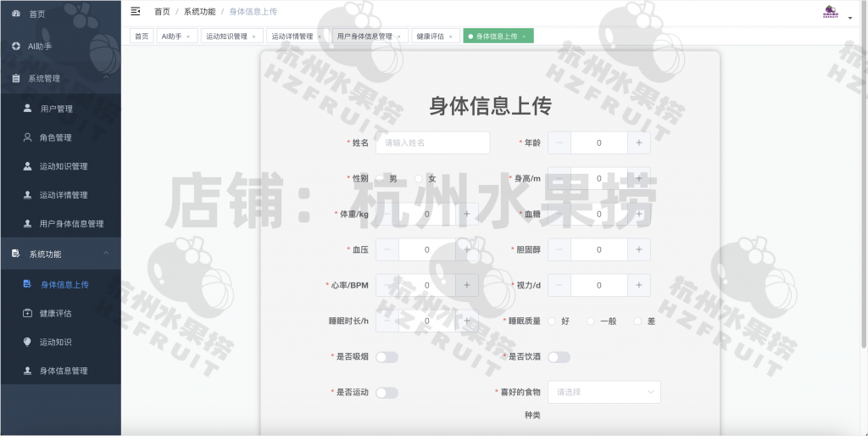Click the 角色管理 outline person icon
The image size is (868, 436).
point(27,137)
